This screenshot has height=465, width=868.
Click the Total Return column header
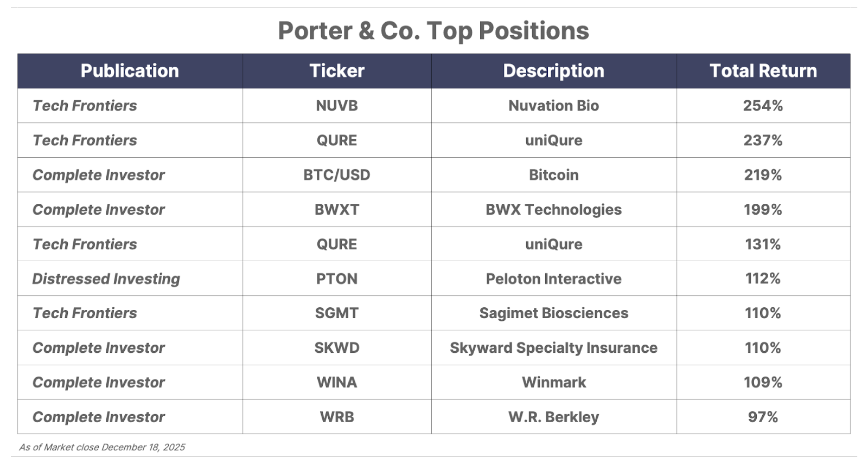pyautogui.click(x=763, y=71)
